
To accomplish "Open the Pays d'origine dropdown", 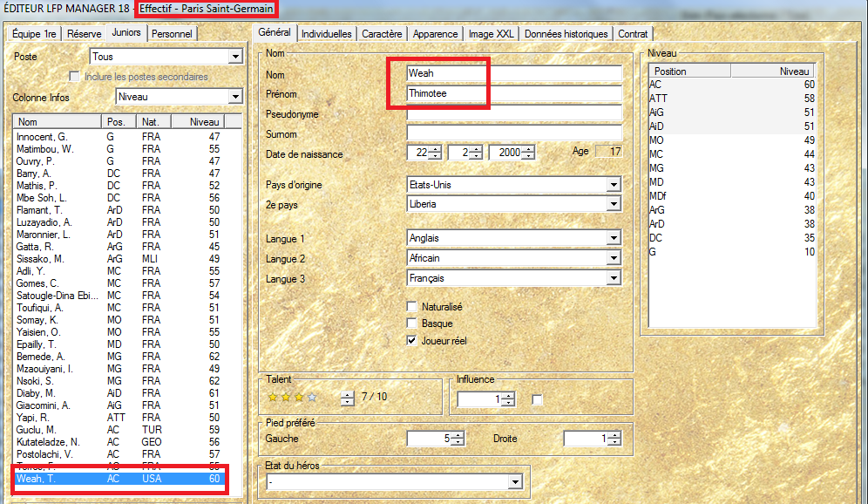I will (x=614, y=185).
